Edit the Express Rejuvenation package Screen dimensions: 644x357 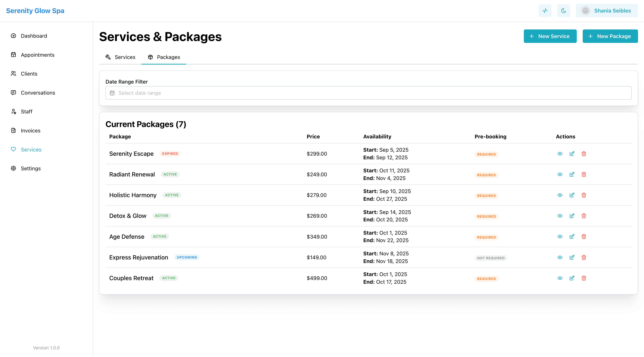(x=572, y=257)
